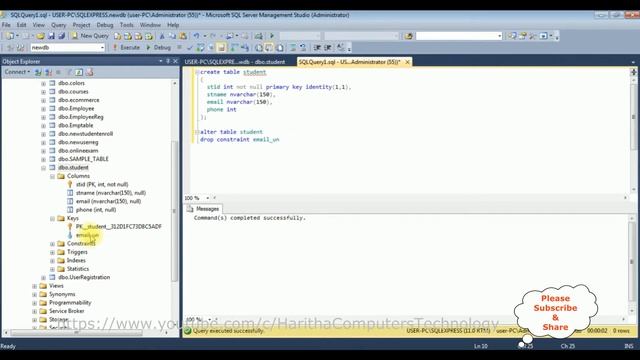
Task: Collapse the Keys folder
Action: (52, 218)
